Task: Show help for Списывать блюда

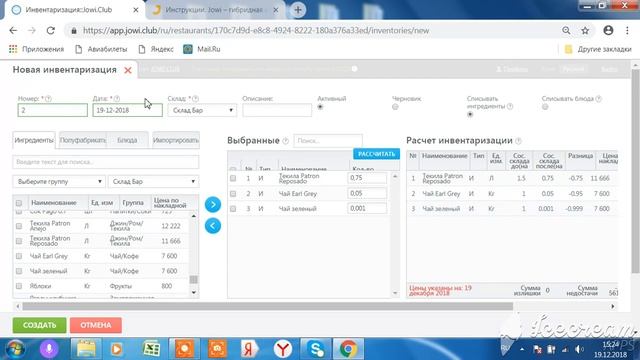Action: (598, 99)
